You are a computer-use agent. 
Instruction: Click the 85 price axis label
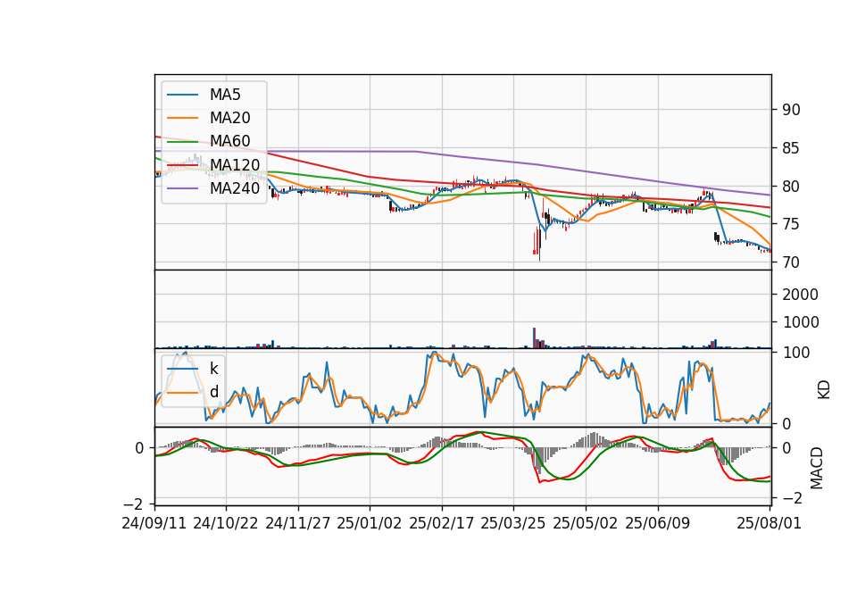(791, 148)
